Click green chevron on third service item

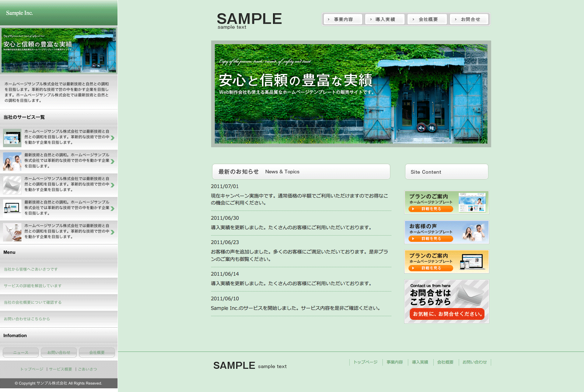point(112,185)
